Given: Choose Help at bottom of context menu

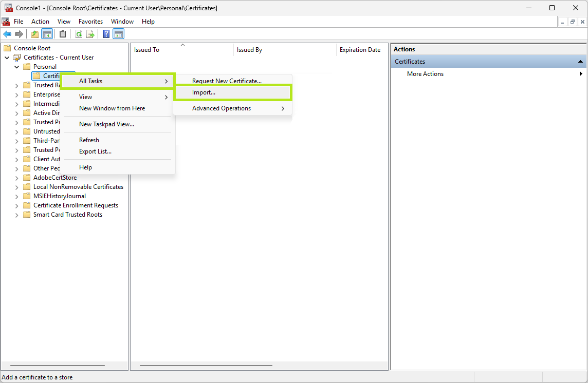Looking at the screenshot, I should pyautogui.click(x=117, y=167).
